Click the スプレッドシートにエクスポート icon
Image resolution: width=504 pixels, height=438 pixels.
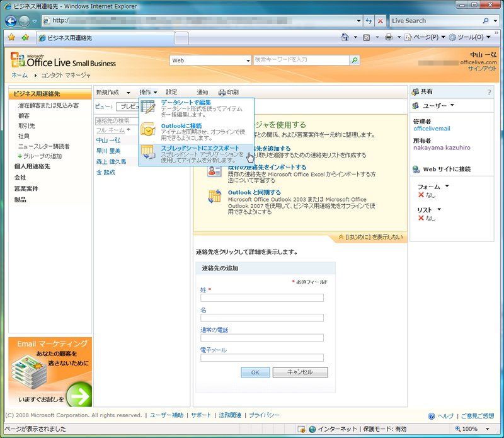pos(148,152)
